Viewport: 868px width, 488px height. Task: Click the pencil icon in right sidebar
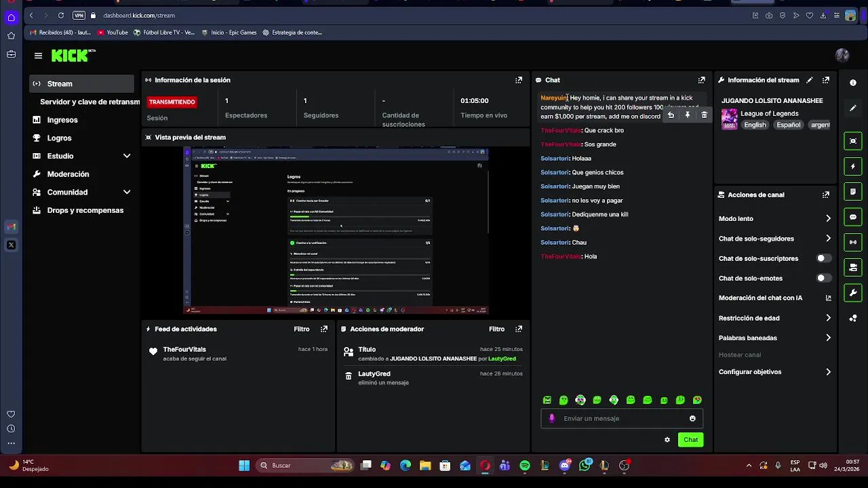tap(853, 108)
